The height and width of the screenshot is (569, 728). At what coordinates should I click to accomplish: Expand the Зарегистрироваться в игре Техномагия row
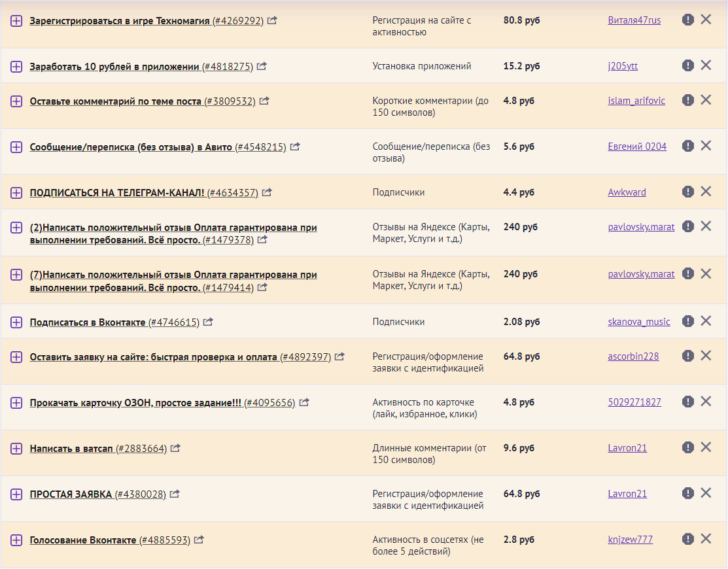(16, 21)
